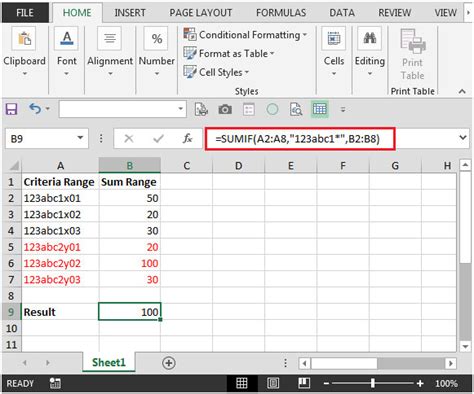Open the Alignment group icon

[x=110, y=39]
